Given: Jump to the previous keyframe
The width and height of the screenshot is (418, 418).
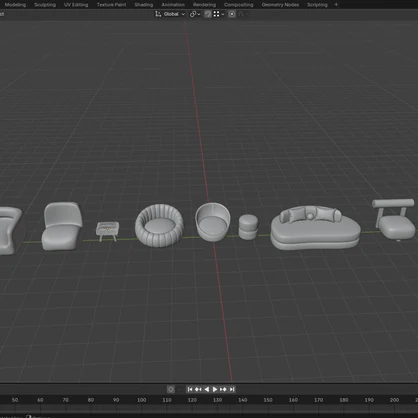Looking at the screenshot, I should pyautogui.click(x=198, y=389).
